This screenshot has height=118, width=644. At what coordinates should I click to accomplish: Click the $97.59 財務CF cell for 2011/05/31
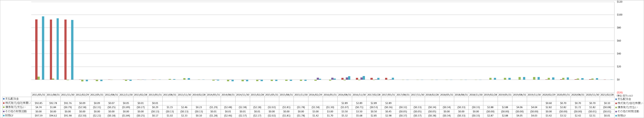tap(38, 116)
